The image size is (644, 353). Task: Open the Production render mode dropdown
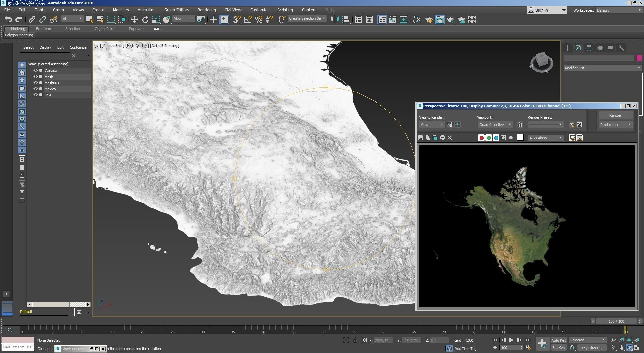point(615,125)
